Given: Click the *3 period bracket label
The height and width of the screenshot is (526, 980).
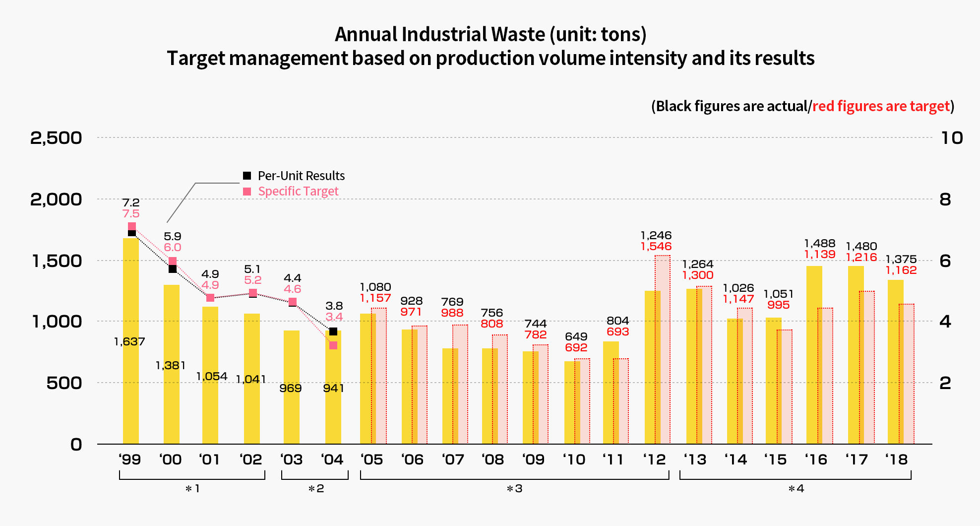Looking at the screenshot, I should [x=514, y=489].
